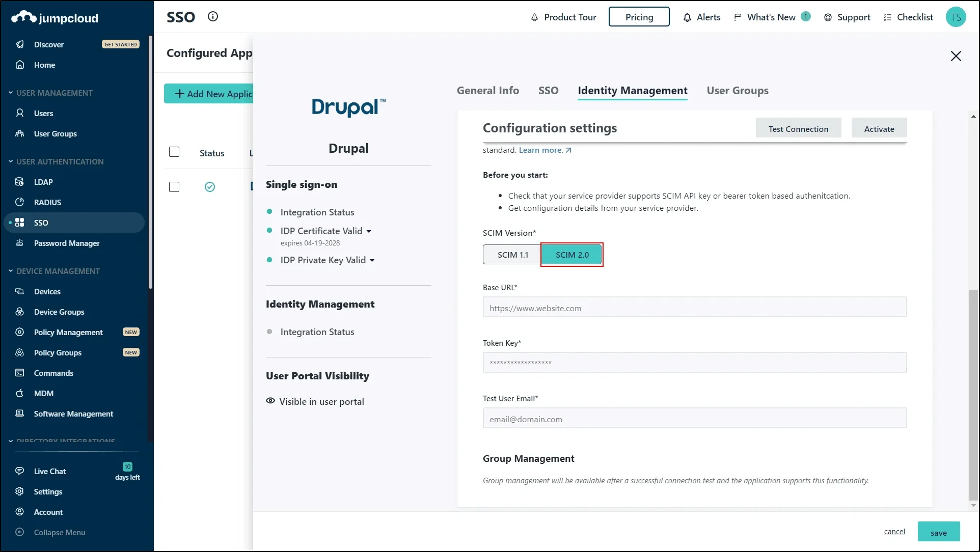Open Devices via its icon

tap(20, 291)
